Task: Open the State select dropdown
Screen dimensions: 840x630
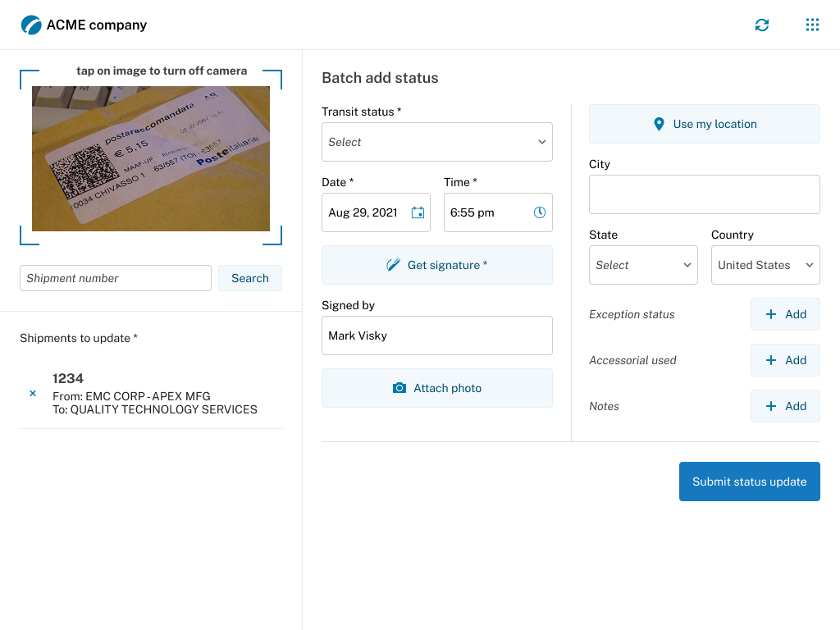Action: [x=643, y=265]
